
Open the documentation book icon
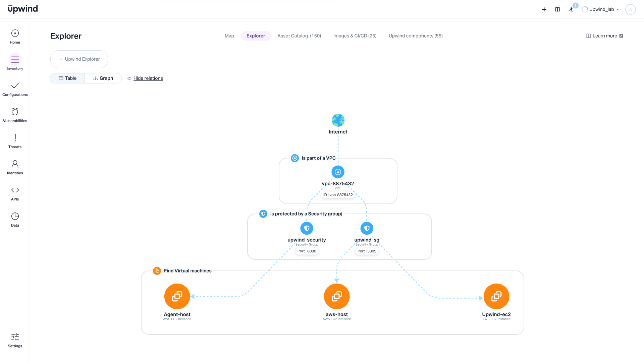[x=557, y=9]
